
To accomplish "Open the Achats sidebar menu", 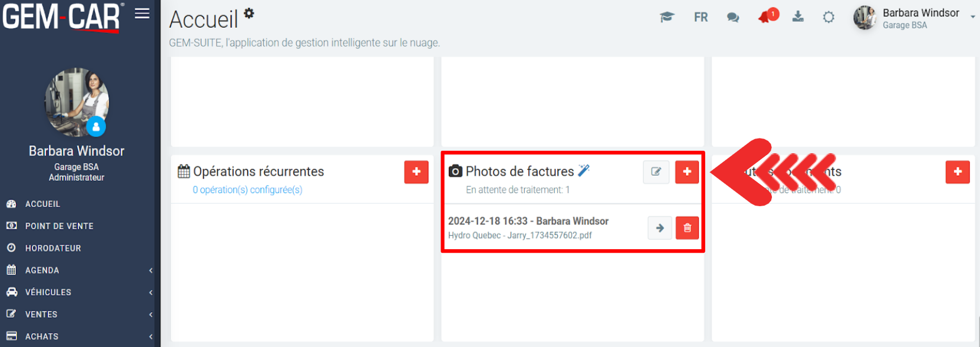I will coord(42,336).
